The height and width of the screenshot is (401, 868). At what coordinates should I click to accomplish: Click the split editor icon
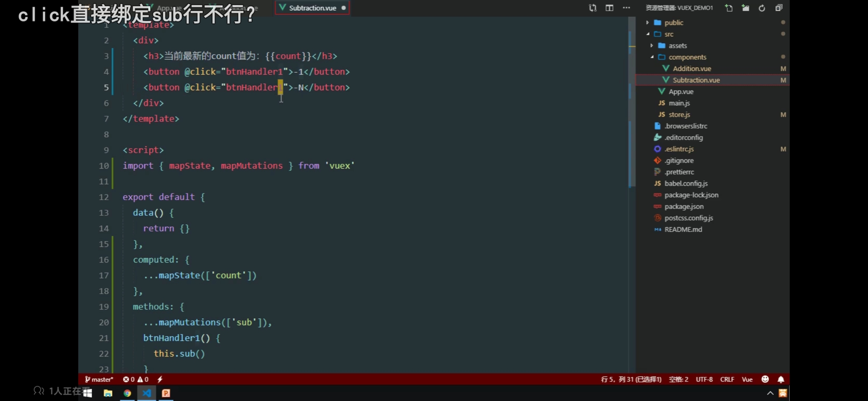(x=609, y=8)
